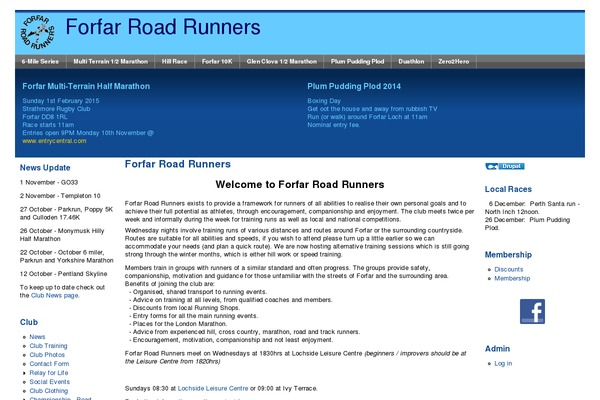This screenshot has width=600, height=400.
Task: Open the Club Clothing link
Action: pyautogui.click(x=49, y=391)
